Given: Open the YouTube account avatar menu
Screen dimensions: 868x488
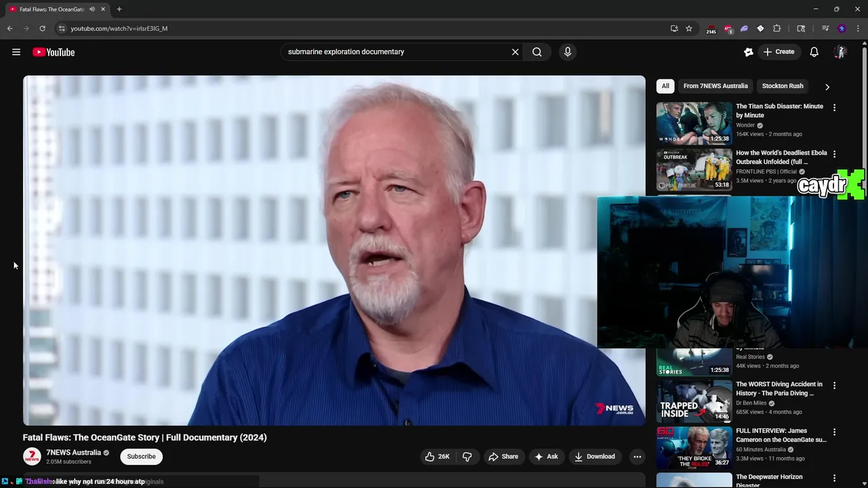Looking at the screenshot, I should click(x=840, y=52).
